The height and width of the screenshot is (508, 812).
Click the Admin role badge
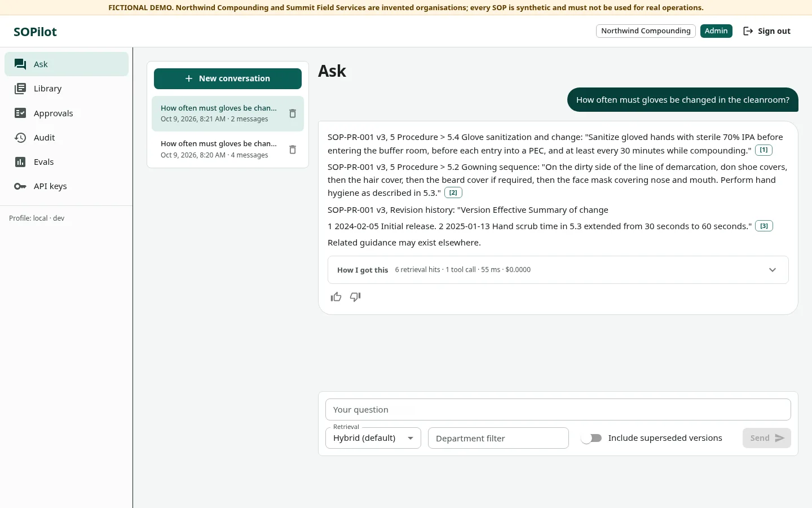716,31
